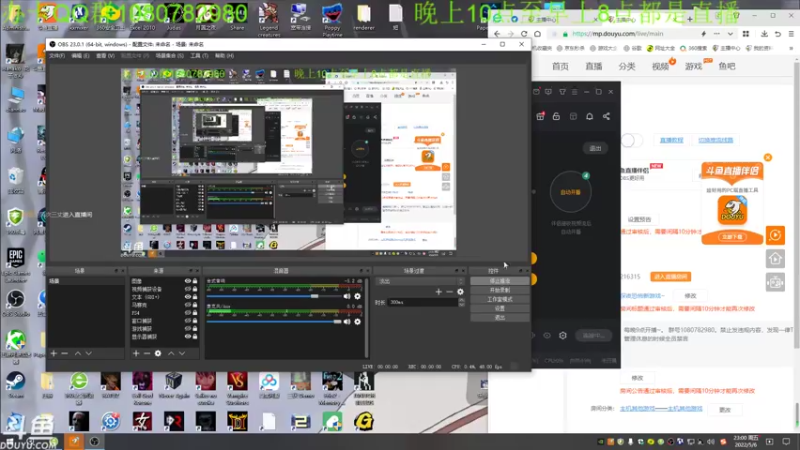Open the 文件(F) menu in OBS

pyautogui.click(x=57, y=56)
